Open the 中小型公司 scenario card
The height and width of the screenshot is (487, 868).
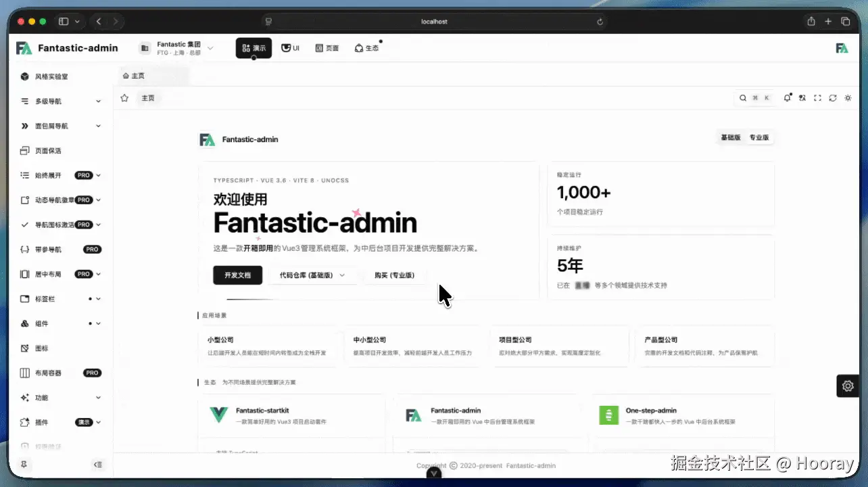414,346
